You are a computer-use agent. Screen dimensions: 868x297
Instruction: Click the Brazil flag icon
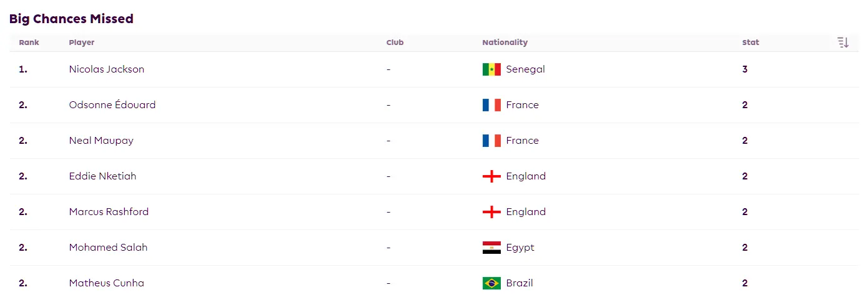(x=491, y=283)
